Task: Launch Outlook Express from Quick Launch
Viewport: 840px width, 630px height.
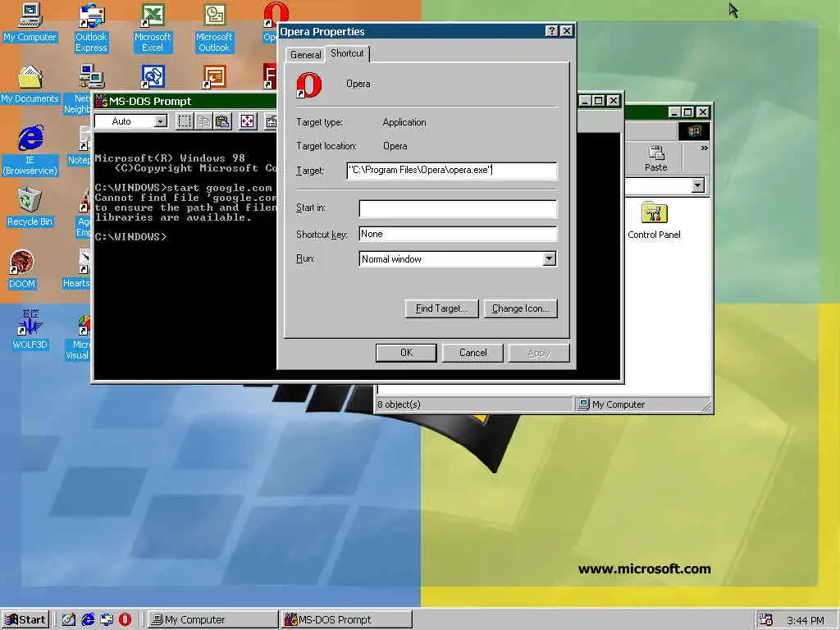Action: 107,619
